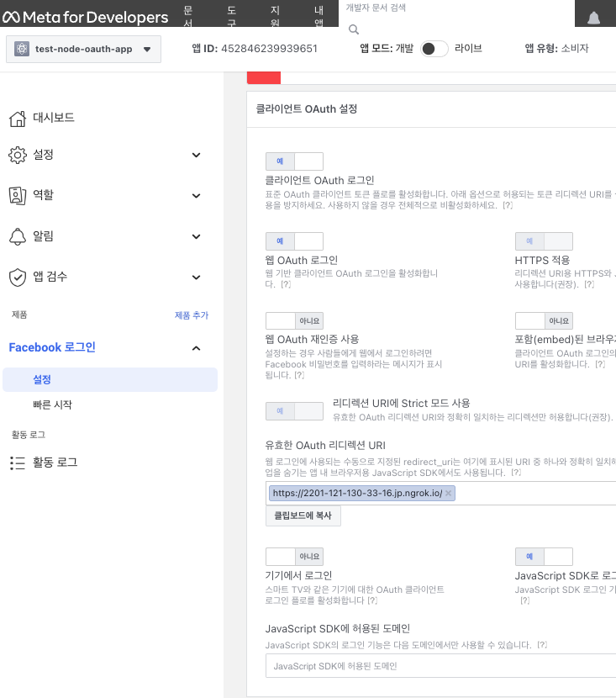The width and height of the screenshot is (616, 698).
Task: Click the alerts bell icon in sidebar
Action: 18,236
